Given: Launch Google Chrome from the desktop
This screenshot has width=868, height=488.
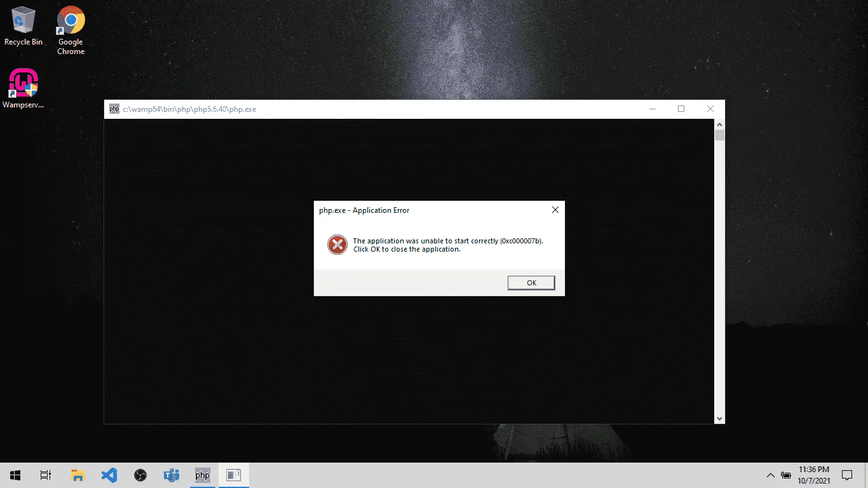Looking at the screenshot, I should coord(71,30).
